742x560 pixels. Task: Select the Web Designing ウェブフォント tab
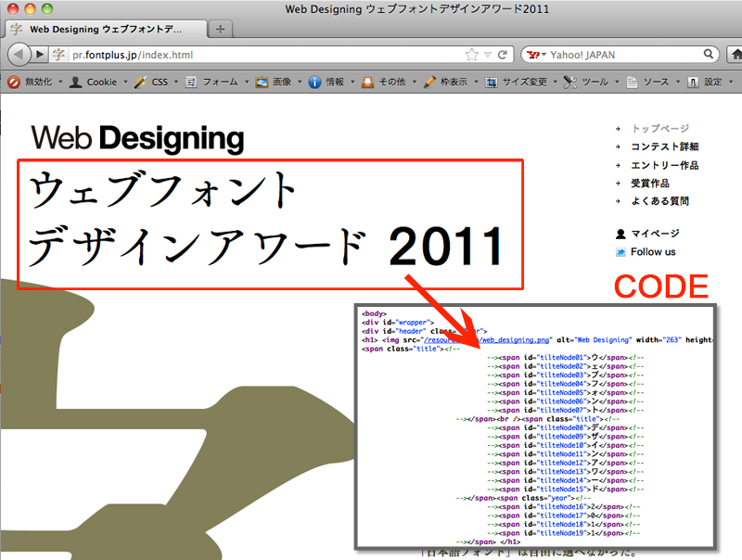pyautogui.click(x=107, y=30)
